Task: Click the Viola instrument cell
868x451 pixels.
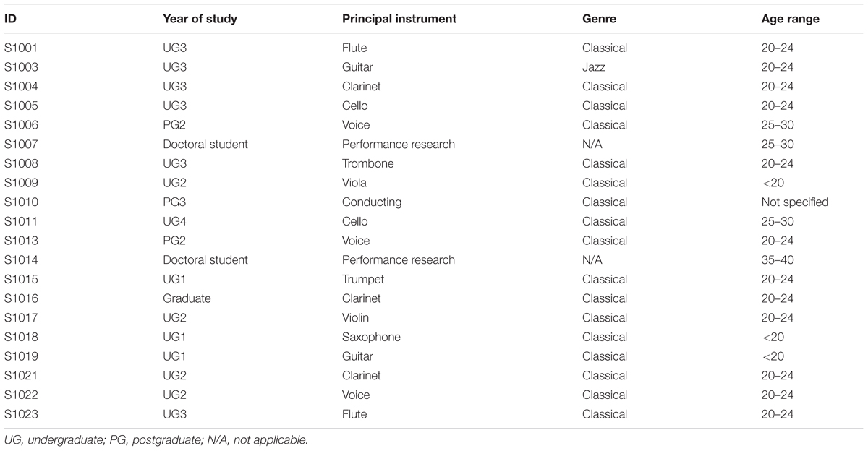Action: (354, 183)
